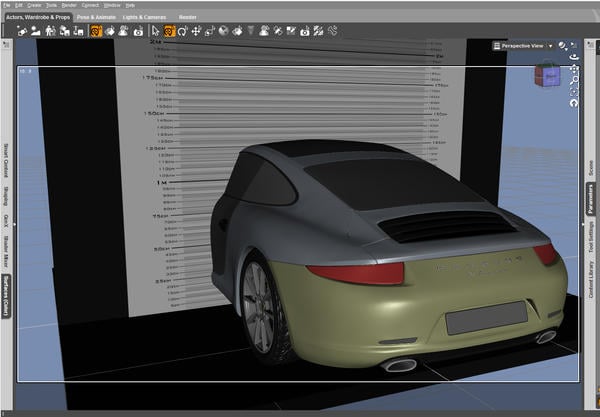Open the Shaping side tab
Screen dimensions: 600x417
click(x=6, y=196)
